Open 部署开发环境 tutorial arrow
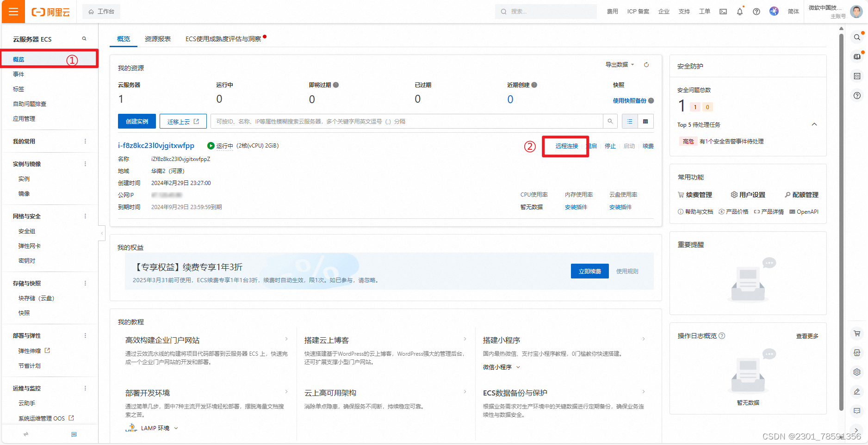The width and height of the screenshot is (868, 445). click(286, 392)
